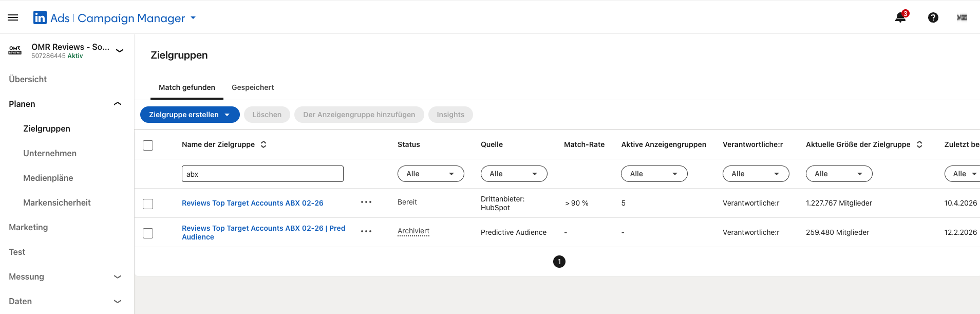Open Marketing in sidebar
Screen dimensions: 980x314
28,227
